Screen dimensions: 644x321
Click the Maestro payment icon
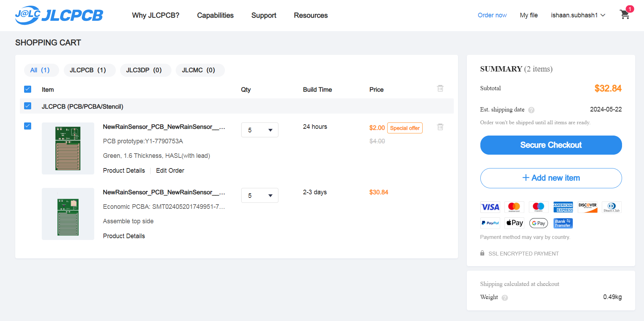point(538,207)
